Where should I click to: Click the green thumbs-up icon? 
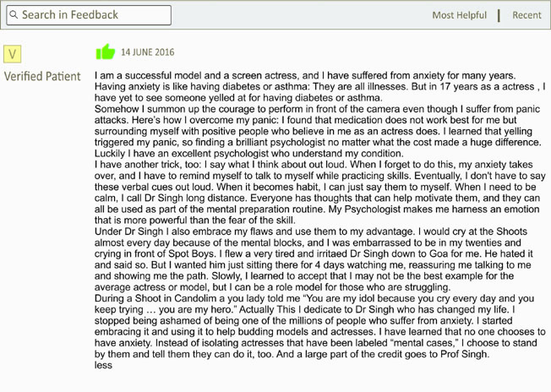106,52
